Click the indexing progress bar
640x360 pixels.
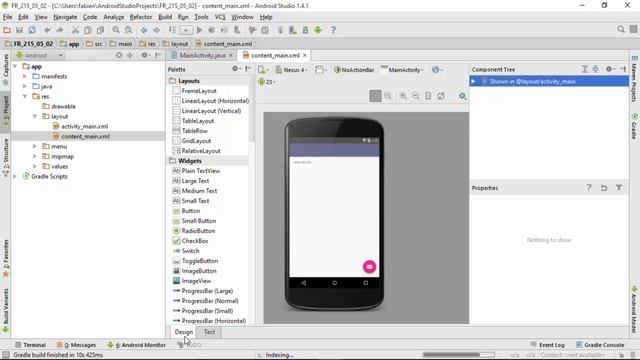pos(458,355)
